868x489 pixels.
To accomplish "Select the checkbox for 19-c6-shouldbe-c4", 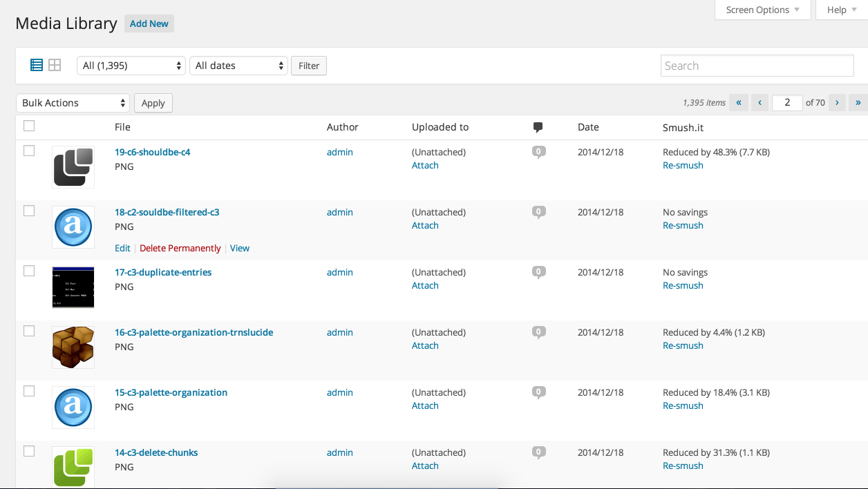I will coord(29,151).
